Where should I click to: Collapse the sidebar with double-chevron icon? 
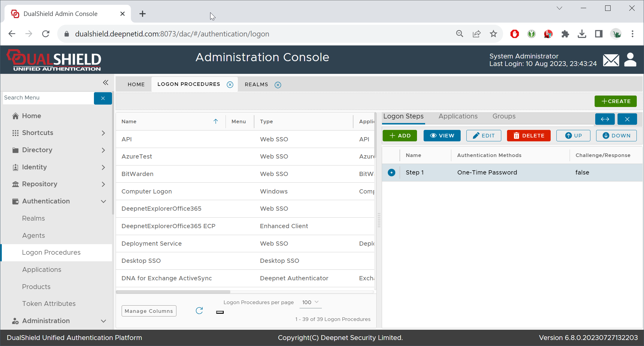[105, 83]
